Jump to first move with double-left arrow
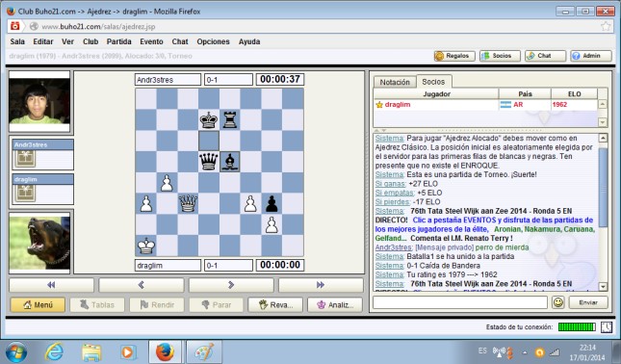Image resolution: width=621 pixels, height=364 pixels. pos(51,285)
